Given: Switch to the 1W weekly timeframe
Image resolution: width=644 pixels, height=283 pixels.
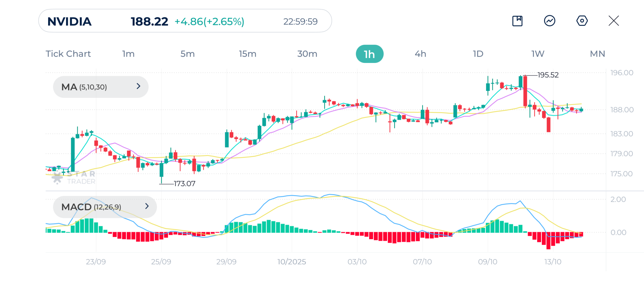Looking at the screenshot, I should point(538,54).
